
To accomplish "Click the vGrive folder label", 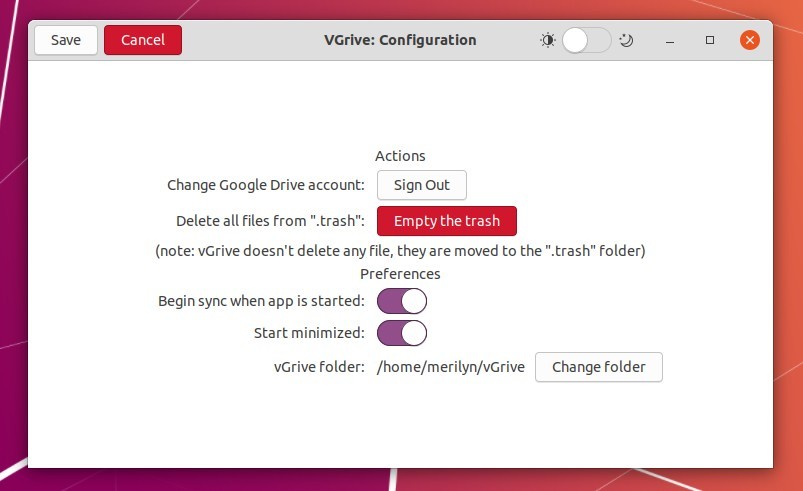I will 319,367.
